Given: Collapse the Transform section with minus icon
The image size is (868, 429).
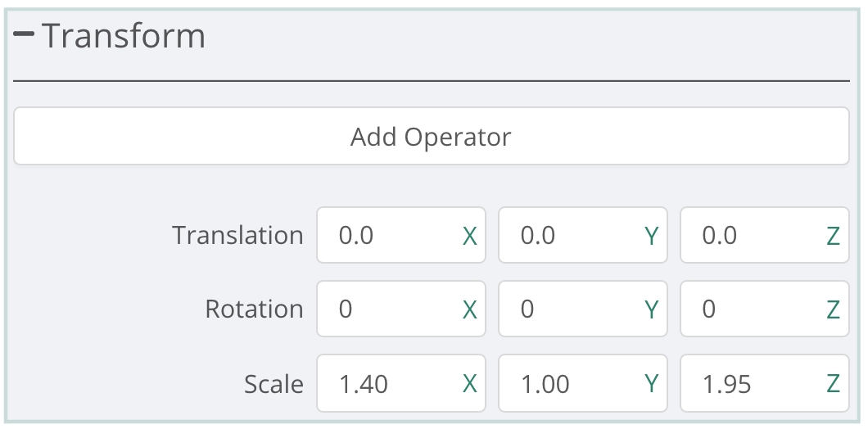Looking at the screenshot, I should click(x=24, y=34).
